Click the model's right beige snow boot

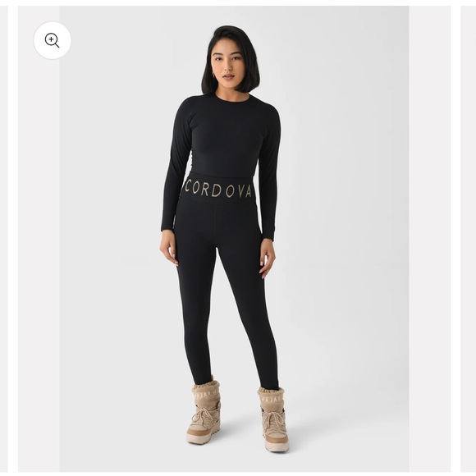[204, 410]
